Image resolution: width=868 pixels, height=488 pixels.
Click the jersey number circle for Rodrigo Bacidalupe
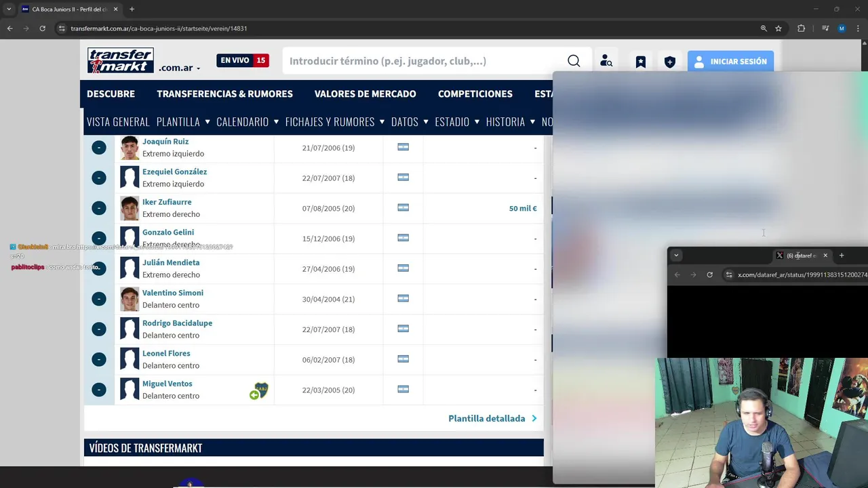coord(99,329)
